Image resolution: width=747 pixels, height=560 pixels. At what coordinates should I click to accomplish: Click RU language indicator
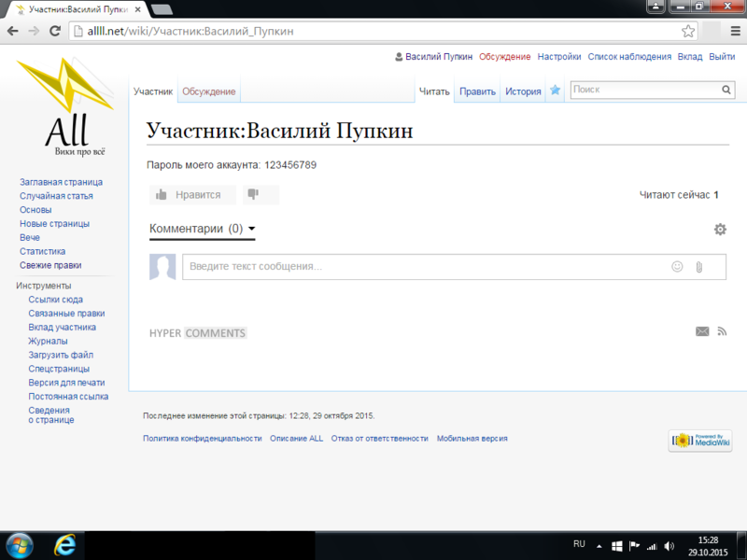(x=579, y=544)
